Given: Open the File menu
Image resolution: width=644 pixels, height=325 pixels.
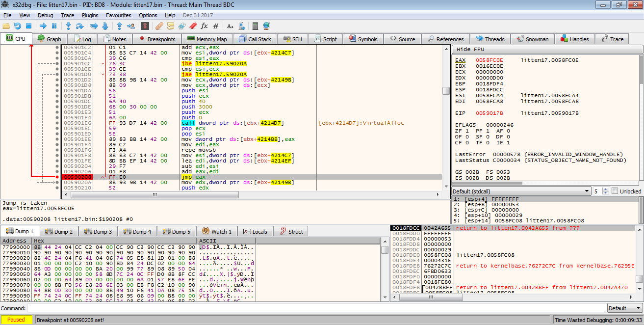Looking at the screenshot, I should click(x=7, y=15).
